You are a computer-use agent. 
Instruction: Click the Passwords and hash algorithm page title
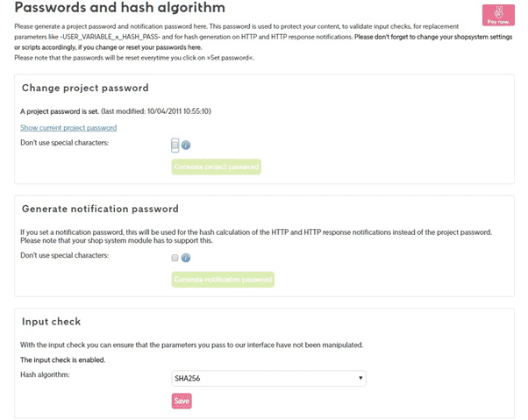click(119, 8)
